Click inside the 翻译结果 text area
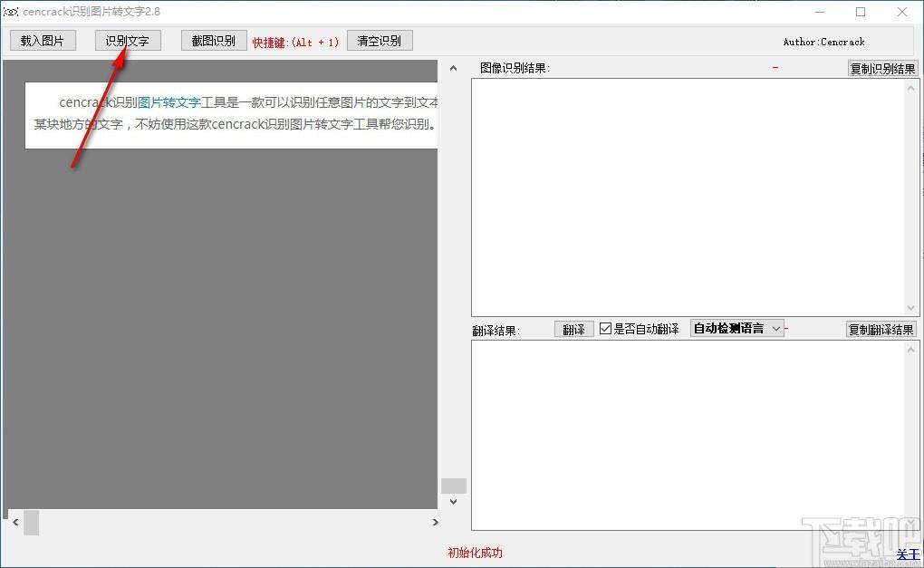This screenshot has width=924, height=568. [688, 436]
